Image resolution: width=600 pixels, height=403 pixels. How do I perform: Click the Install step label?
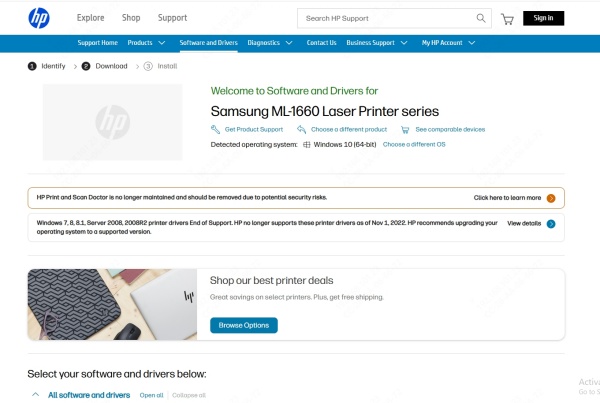click(x=167, y=66)
